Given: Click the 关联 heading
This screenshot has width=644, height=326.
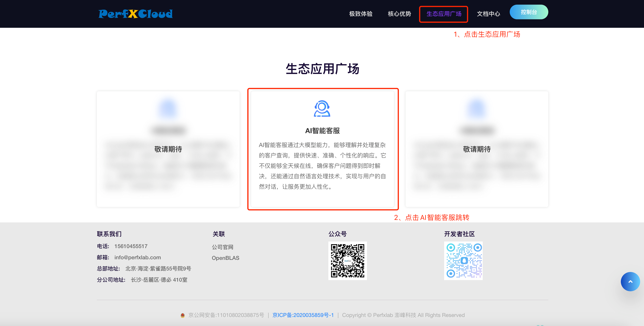Looking at the screenshot, I should [x=219, y=234].
